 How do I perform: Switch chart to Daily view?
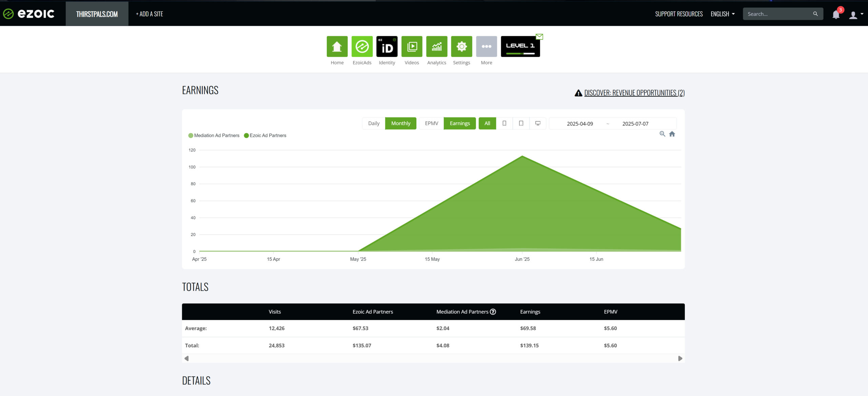[374, 123]
